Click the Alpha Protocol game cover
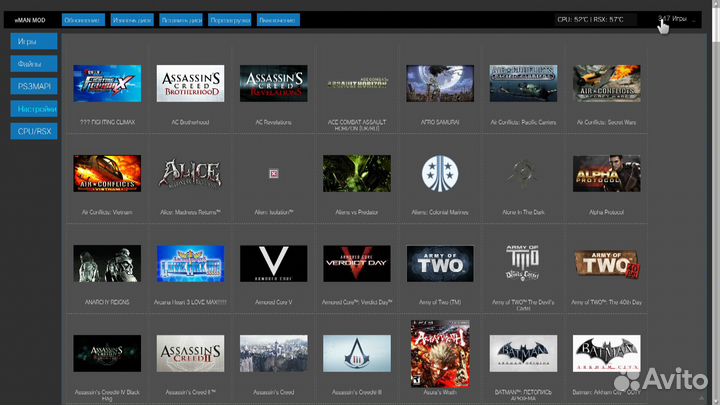The image size is (720, 405). [607, 173]
